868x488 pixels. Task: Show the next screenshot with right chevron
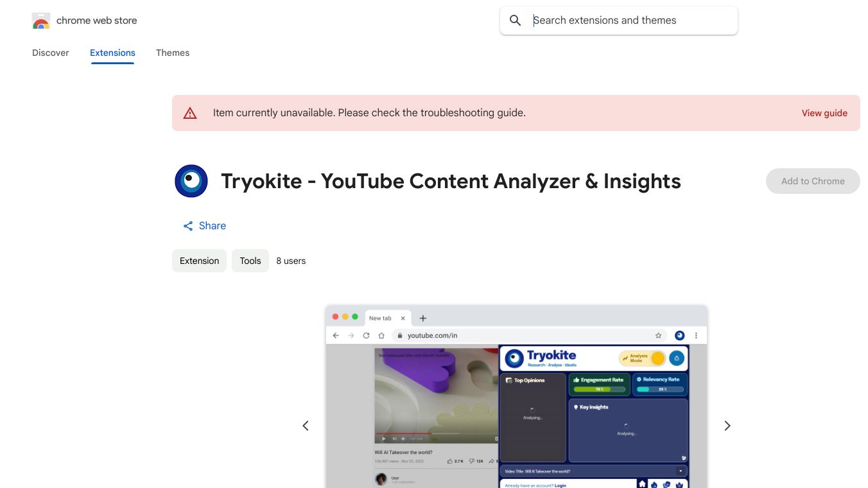pos(727,426)
